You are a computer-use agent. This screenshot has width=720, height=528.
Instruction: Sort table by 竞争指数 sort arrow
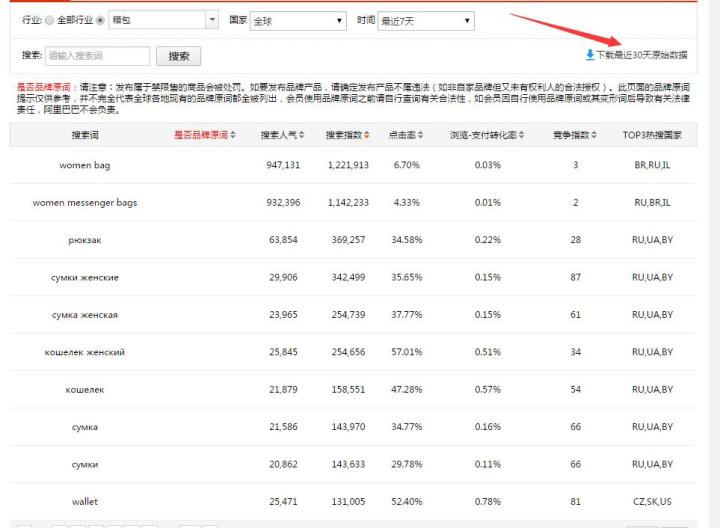pyautogui.click(x=595, y=135)
